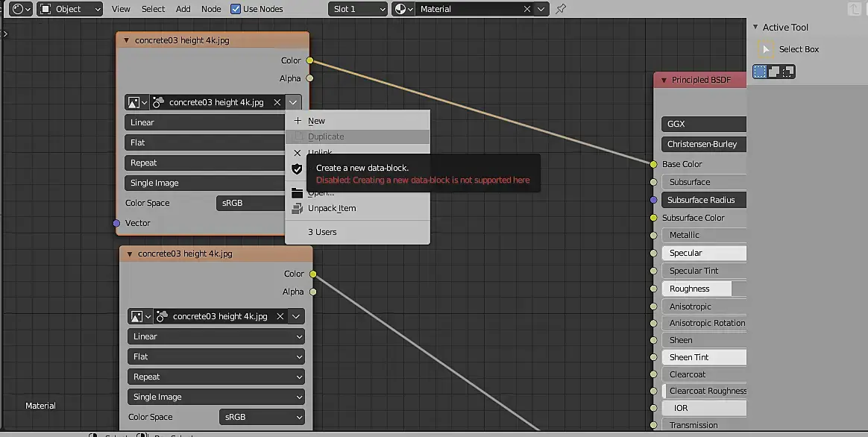Adjust the Sheen Tint slider
Screen dimensions: 868x437
tap(704, 357)
